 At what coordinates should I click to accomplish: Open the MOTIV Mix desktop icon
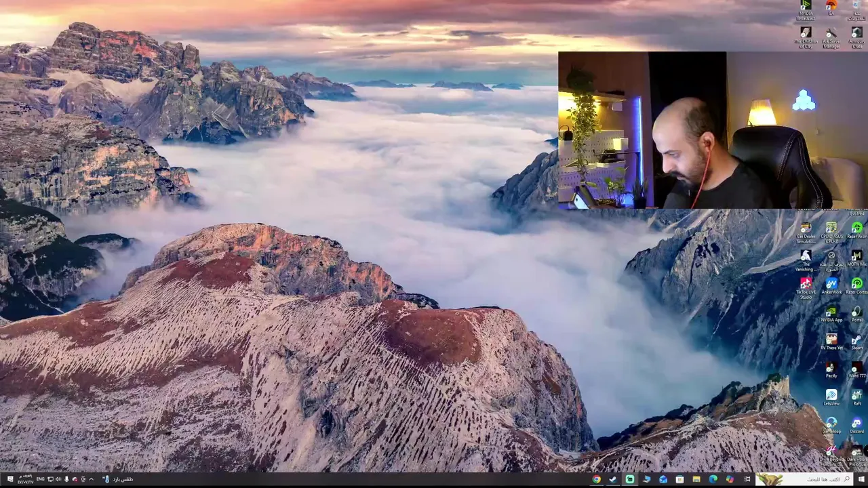click(x=857, y=258)
